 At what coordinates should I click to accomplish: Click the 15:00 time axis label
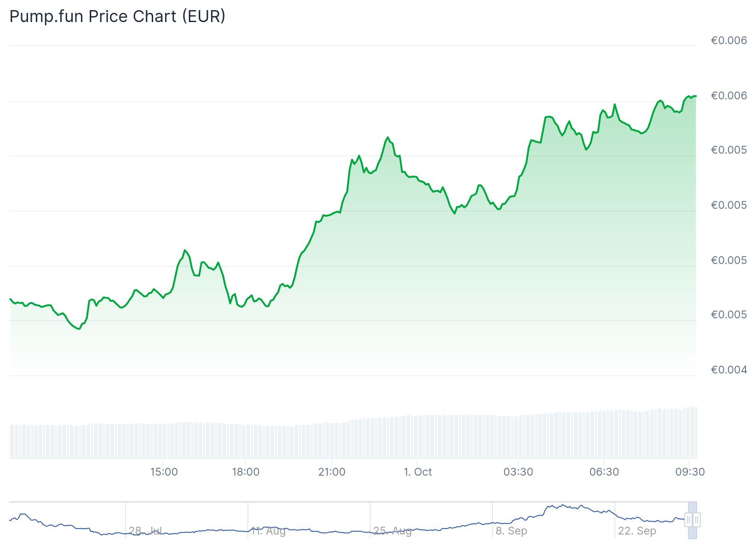[x=164, y=472]
